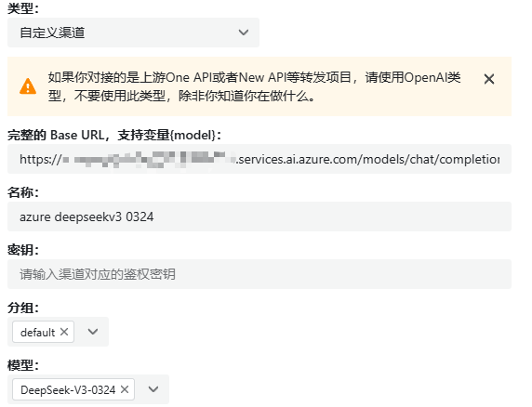Remove the DeepSeek-V3-0324 model tag
This screenshot has height=407, width=532.
point(125,389)
